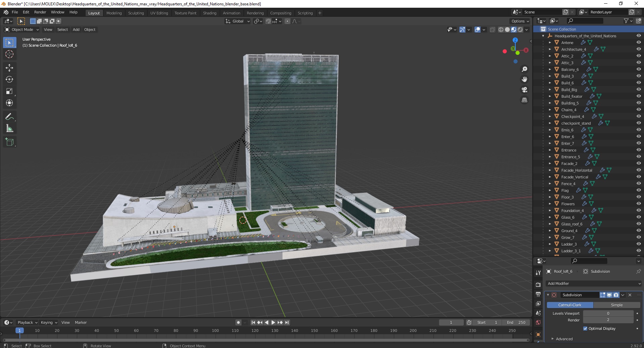Select the Add Cube tool
Viewport: 644px width, 348px height.
(x=9, y=142)
